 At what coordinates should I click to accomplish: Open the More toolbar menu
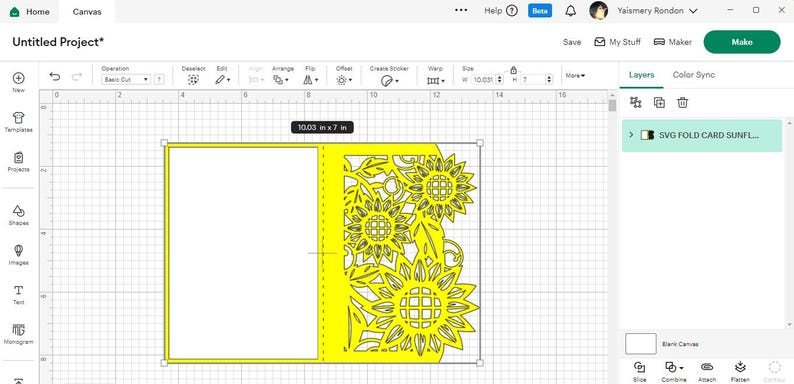pos(575,75)
